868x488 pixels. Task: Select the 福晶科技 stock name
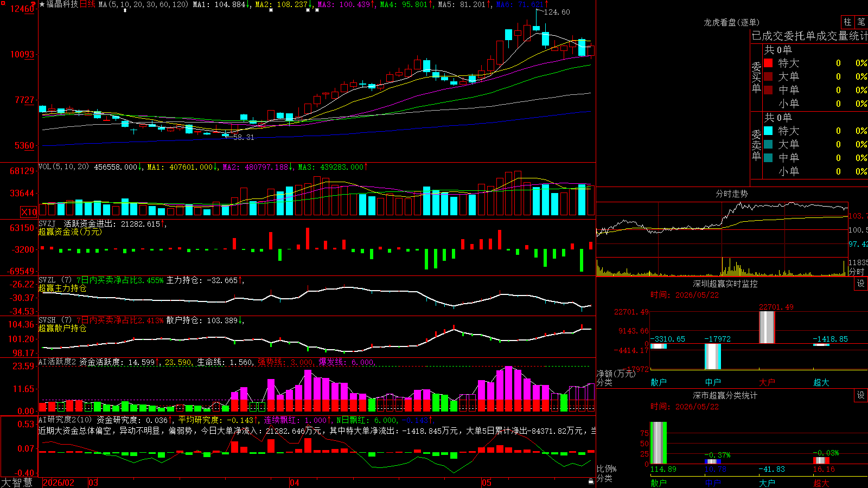[x=62, y=4]
